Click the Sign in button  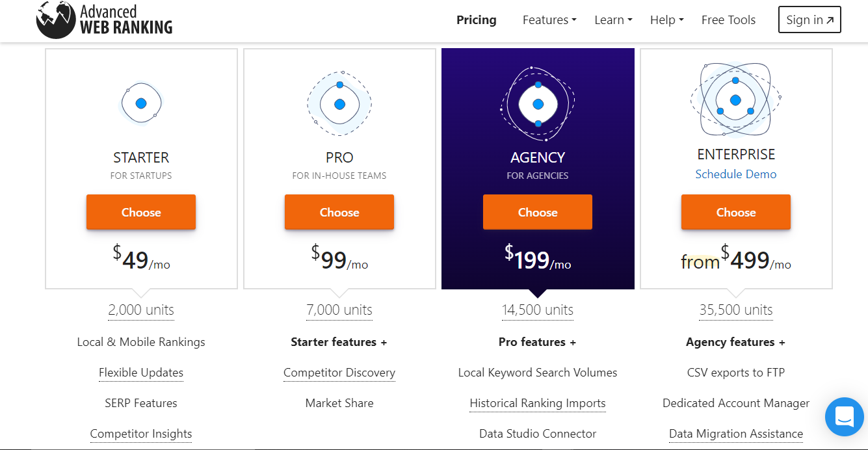tap(809, 20)
